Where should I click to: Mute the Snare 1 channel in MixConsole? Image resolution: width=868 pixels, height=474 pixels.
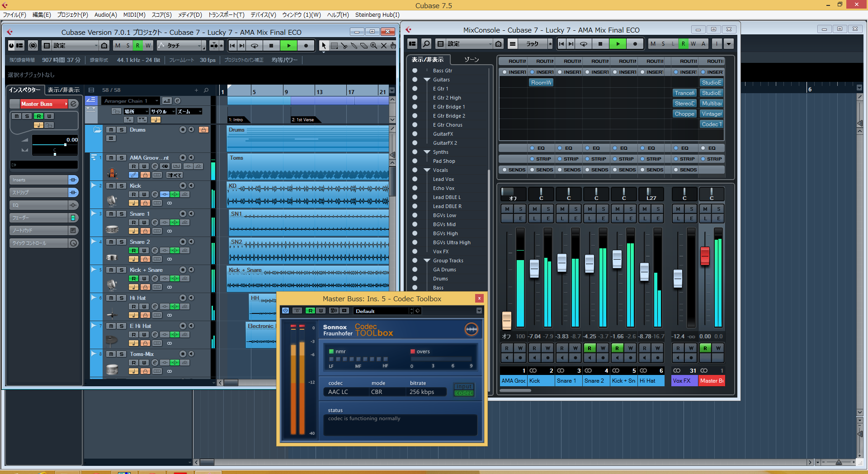pos(562,209)
